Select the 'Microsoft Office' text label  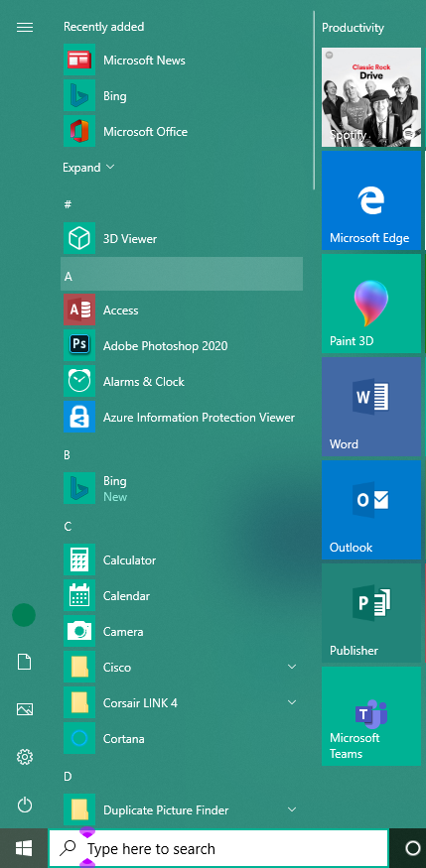145,132
